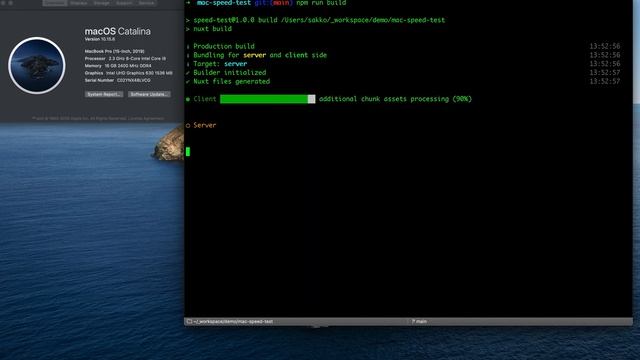The width and height of the screenshot is (640, 360).
Task: Click the workspace path in terminal status bar
Action: click(233, 322)
